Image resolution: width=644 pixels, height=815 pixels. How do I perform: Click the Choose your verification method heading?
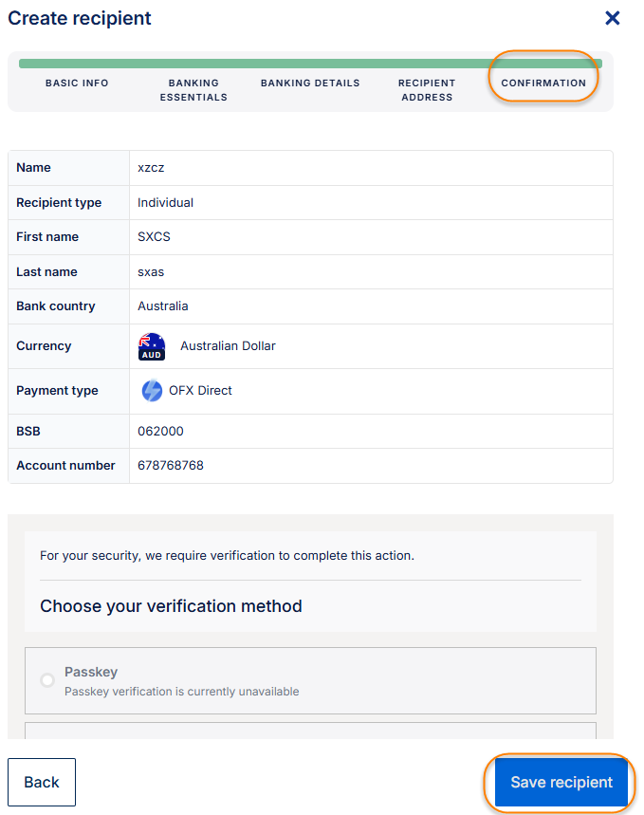(x=171, y=606)
